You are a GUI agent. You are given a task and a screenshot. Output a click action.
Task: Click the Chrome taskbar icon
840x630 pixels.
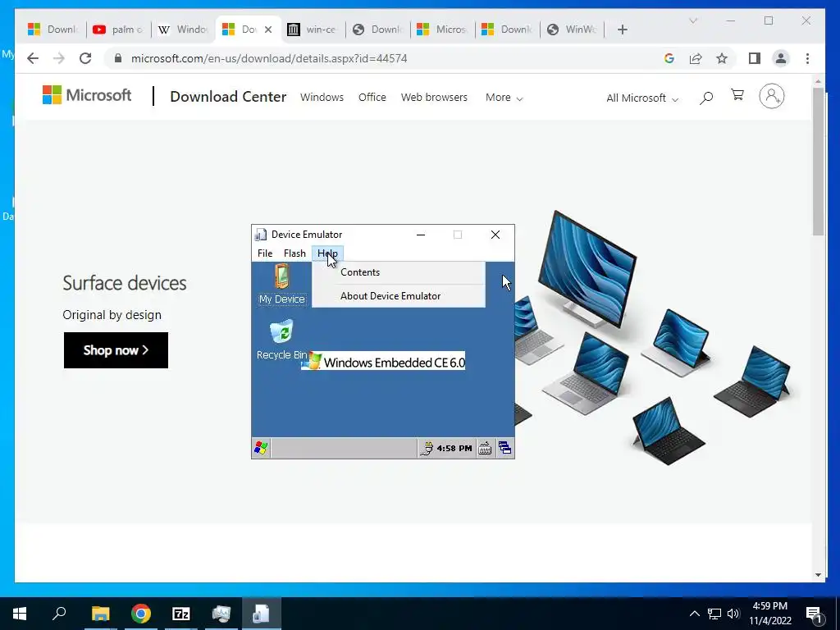(141, 614)
